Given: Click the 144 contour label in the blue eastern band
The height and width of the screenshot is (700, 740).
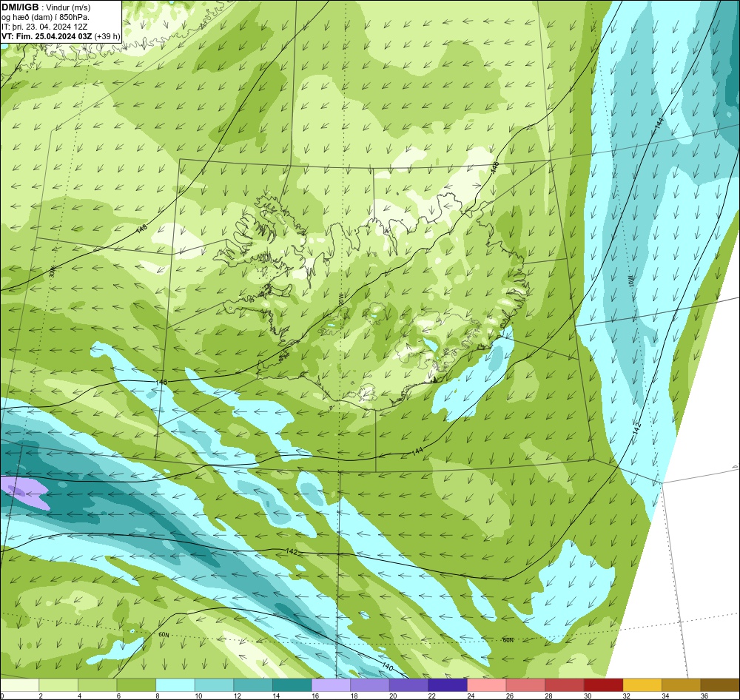Looking at the screenshot, I should pyautogui.click(x=659, y=122).
